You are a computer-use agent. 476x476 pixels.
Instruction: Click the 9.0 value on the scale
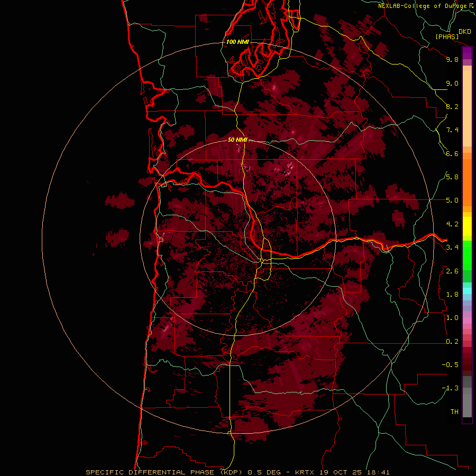click(452, 83)
